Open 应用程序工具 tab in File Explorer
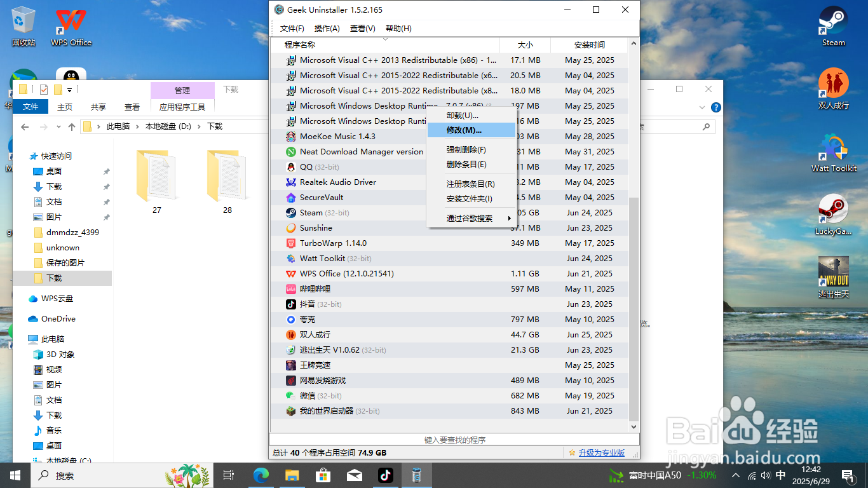This screenshot has width=868, height=488. [182, 107]
